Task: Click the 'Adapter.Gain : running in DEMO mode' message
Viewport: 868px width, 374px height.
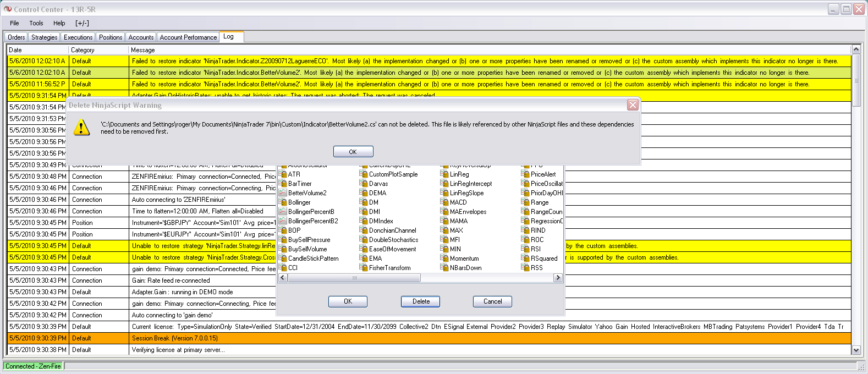Action: click(182, 292)
